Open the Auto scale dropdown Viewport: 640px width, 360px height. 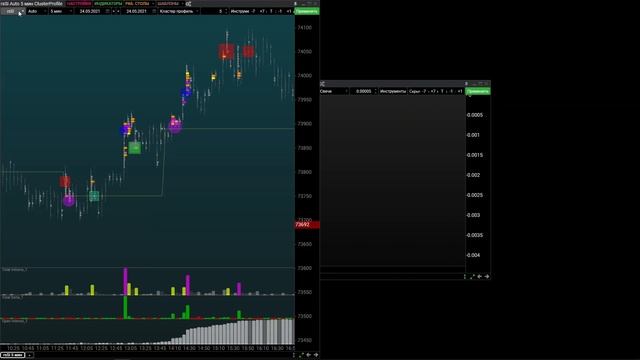(36, 11)
